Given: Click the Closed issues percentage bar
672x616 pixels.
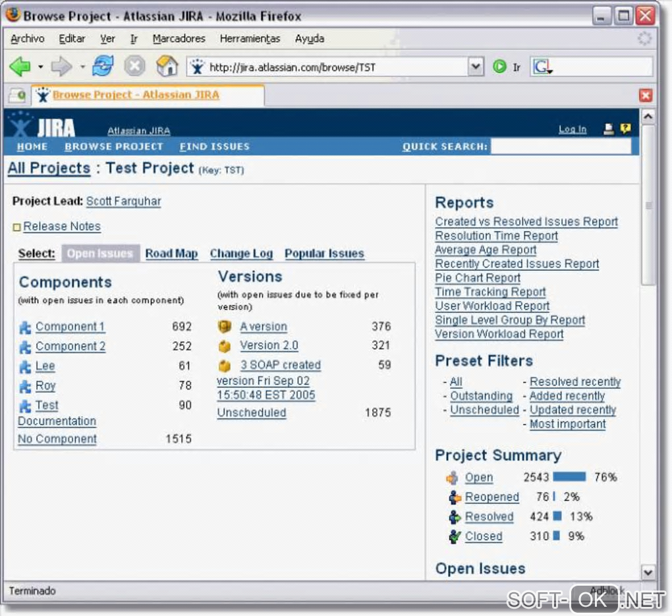Looking at the screenshot, I should (556, 536).
